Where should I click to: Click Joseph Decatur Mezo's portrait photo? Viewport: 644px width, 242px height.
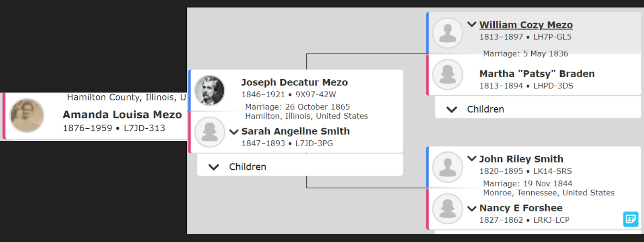pyautogui.click(x=210, y=90)
